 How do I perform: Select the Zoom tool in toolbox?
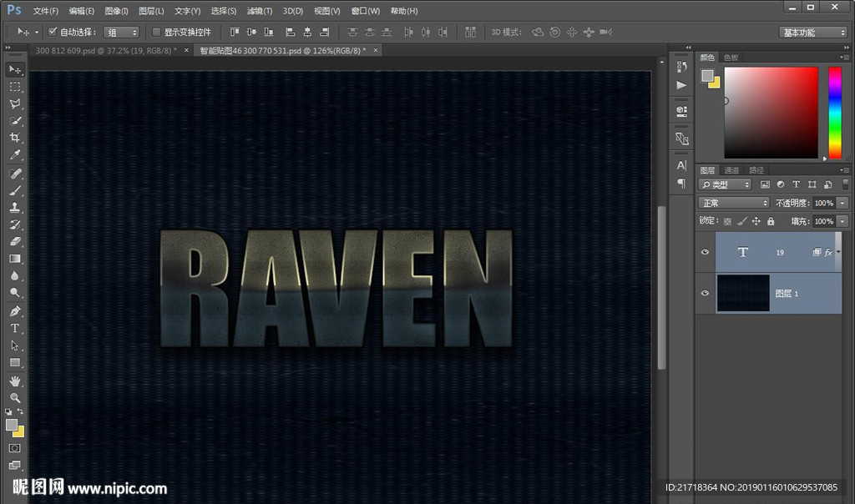coord(15,398)
